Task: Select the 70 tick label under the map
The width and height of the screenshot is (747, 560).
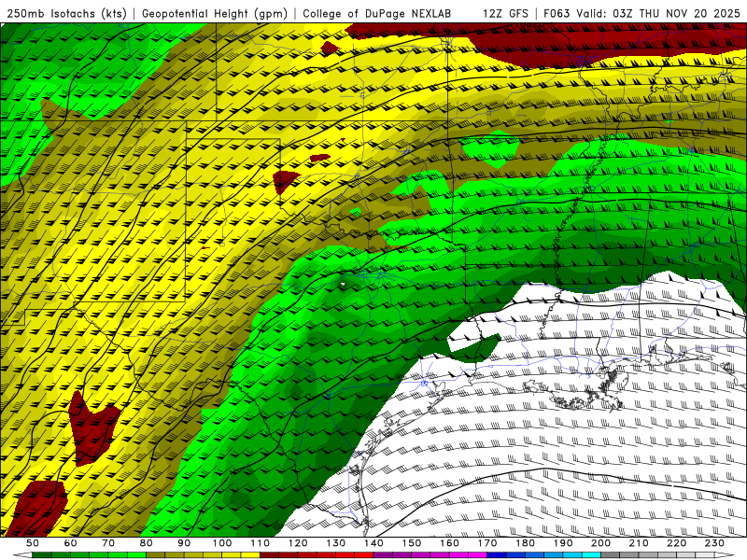Action: 108,543
